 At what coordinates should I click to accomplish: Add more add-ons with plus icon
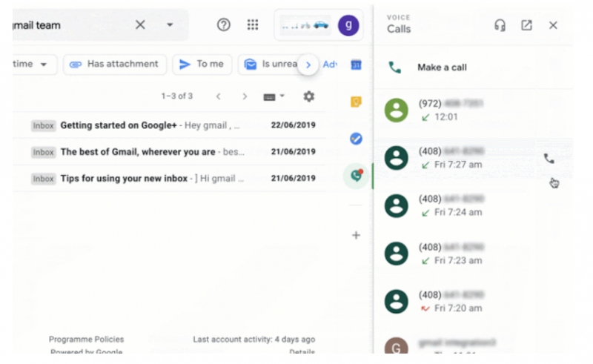point(356,235)
